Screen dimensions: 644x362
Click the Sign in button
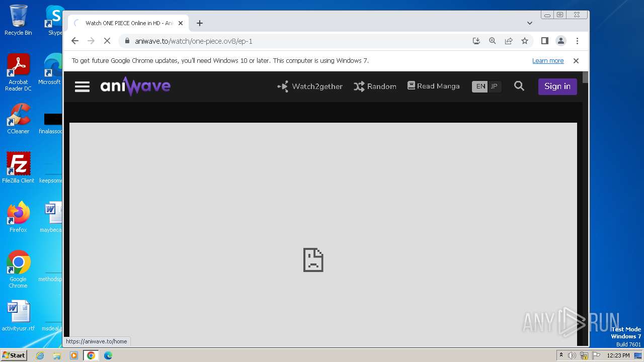click(x=557, y=86)
